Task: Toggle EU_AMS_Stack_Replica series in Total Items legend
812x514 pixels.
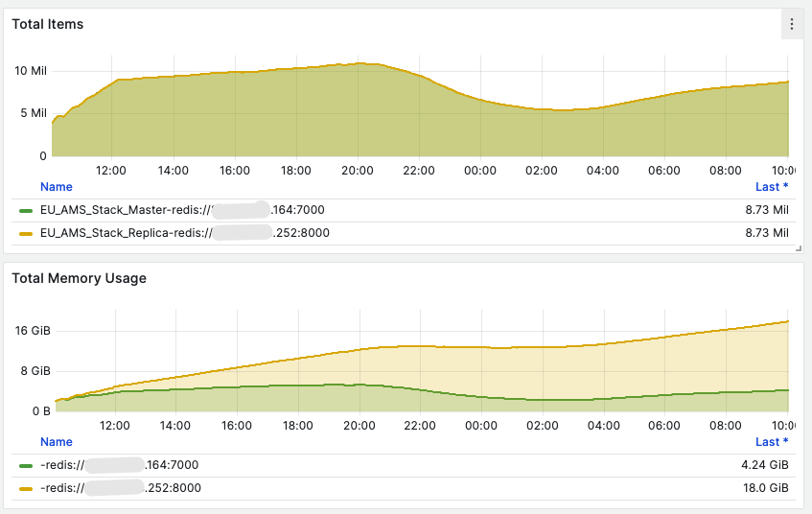Action: click(185, 233)
